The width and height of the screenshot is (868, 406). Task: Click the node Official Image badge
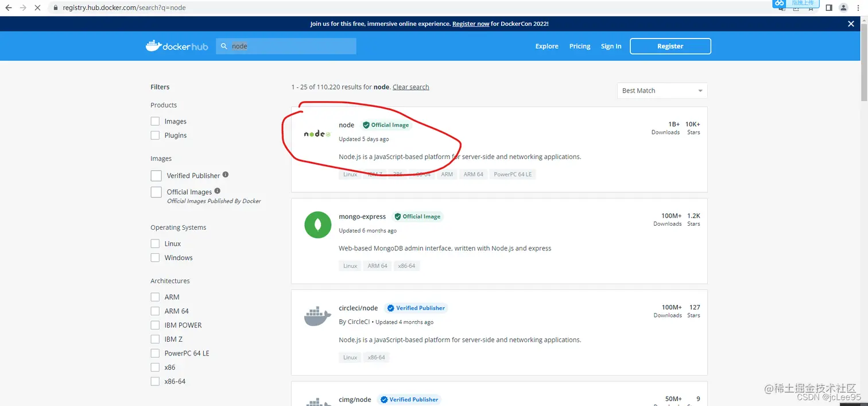386,125
